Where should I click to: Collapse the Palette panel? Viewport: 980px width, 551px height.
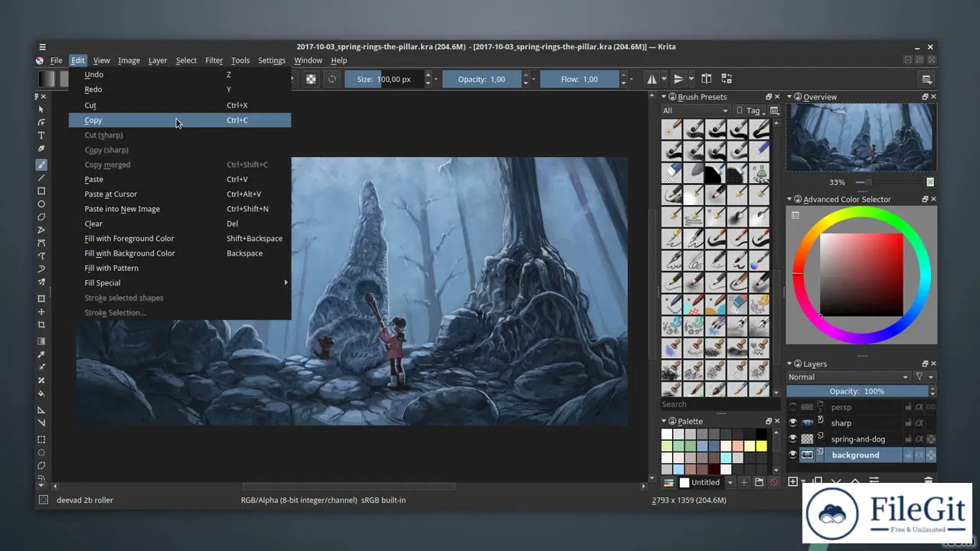tap(664, 421)
